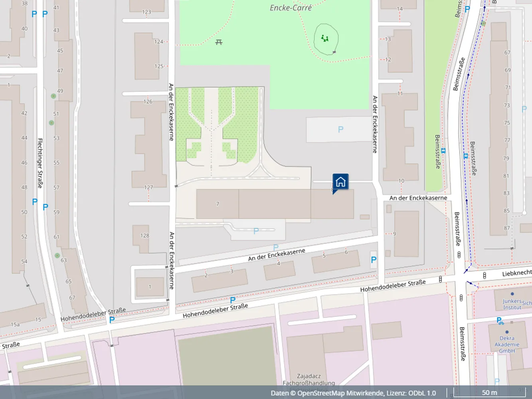Click the An der Enckekaserne label next to house 10

coord(418,198)
